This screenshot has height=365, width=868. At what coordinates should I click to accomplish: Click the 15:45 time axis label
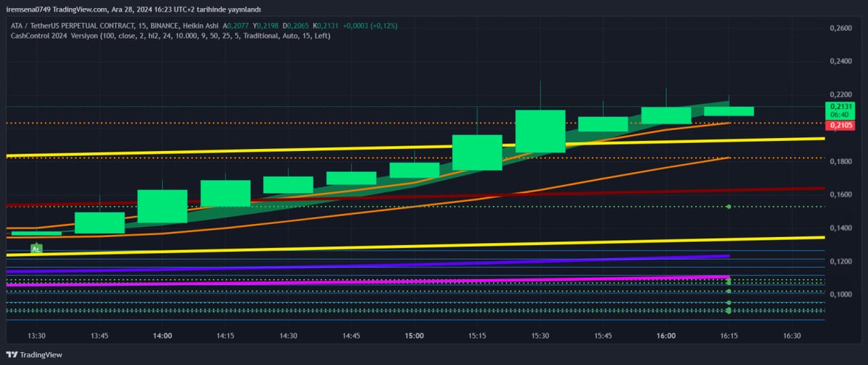[x=603, y=336]
